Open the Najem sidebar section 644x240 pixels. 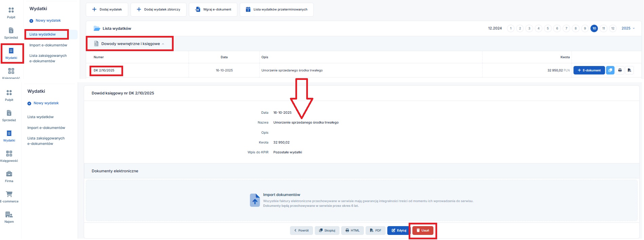(9, 217)
